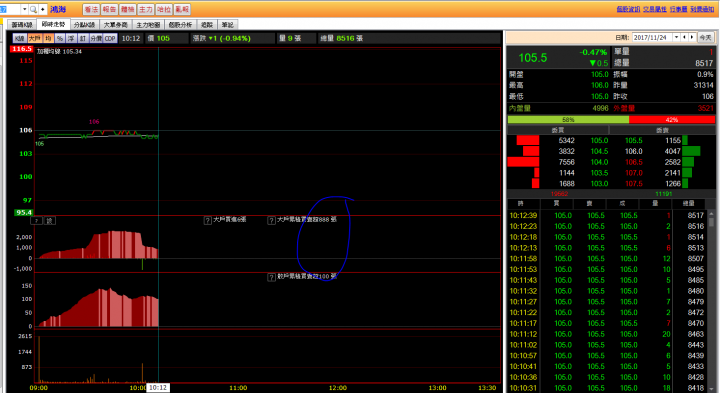Screen dimensions: 720x393
Task: Select the 10:11:12 tick row
Action: [607, 334]
